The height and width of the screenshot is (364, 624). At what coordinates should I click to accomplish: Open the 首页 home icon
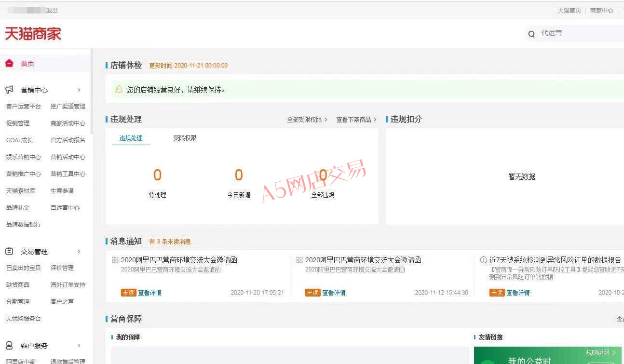[9, 63]
